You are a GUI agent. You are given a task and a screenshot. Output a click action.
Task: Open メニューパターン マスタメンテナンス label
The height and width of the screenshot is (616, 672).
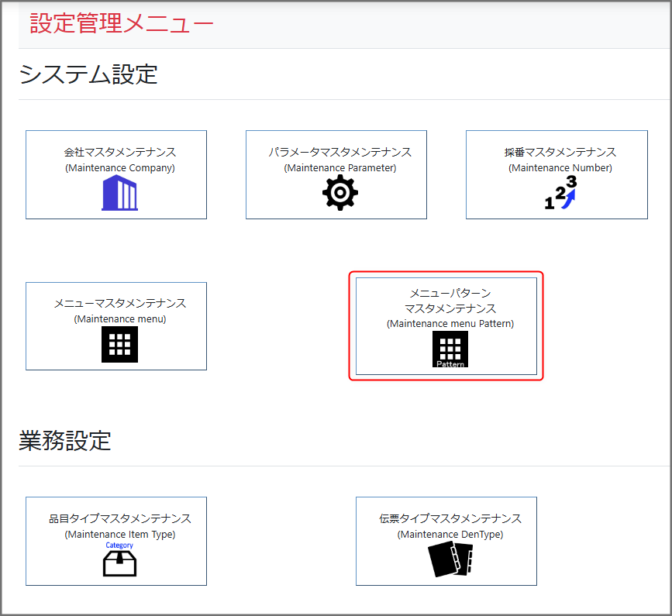(450, 301)
